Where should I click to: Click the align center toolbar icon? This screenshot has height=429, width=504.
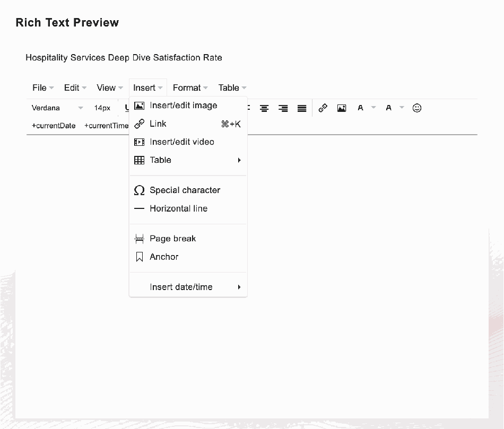(264, 108)
